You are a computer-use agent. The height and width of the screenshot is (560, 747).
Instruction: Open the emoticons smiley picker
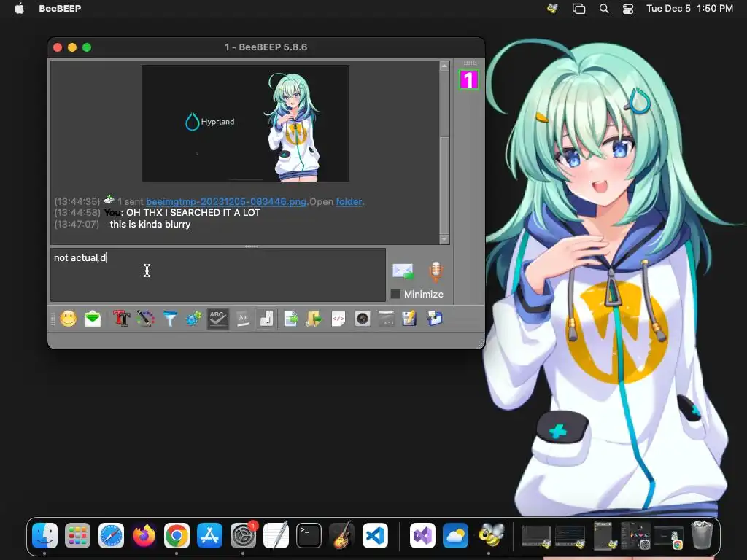click(x=68, y=319)
